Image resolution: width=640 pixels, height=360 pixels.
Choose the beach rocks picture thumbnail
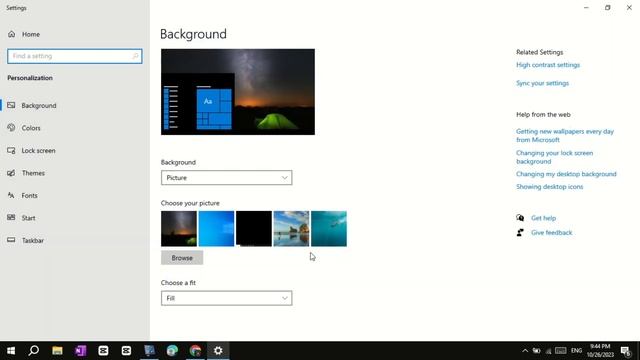tap(291, 229)
